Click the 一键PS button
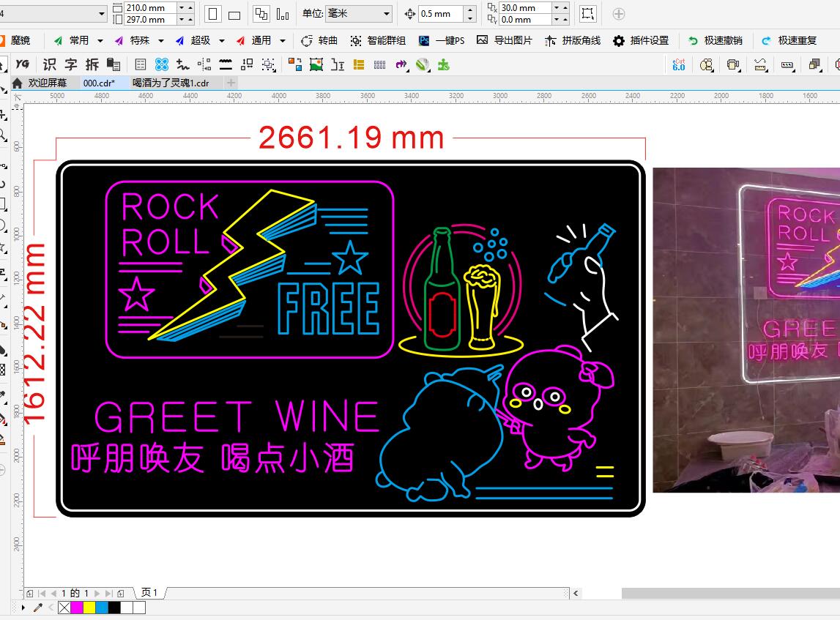 (442, 41)
